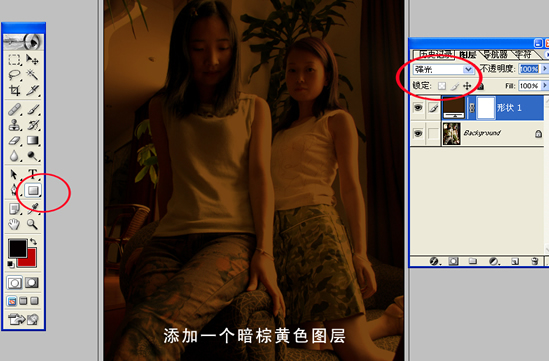The image size is (549, 361).
Task: Toggle lock image pixels brush icon
Action: (454, 86)
